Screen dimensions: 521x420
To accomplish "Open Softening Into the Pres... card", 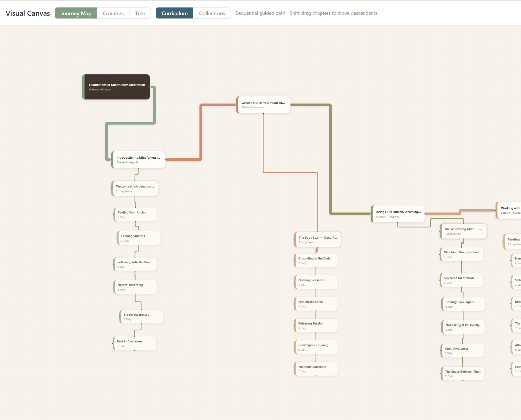I will tap(135, 264).
